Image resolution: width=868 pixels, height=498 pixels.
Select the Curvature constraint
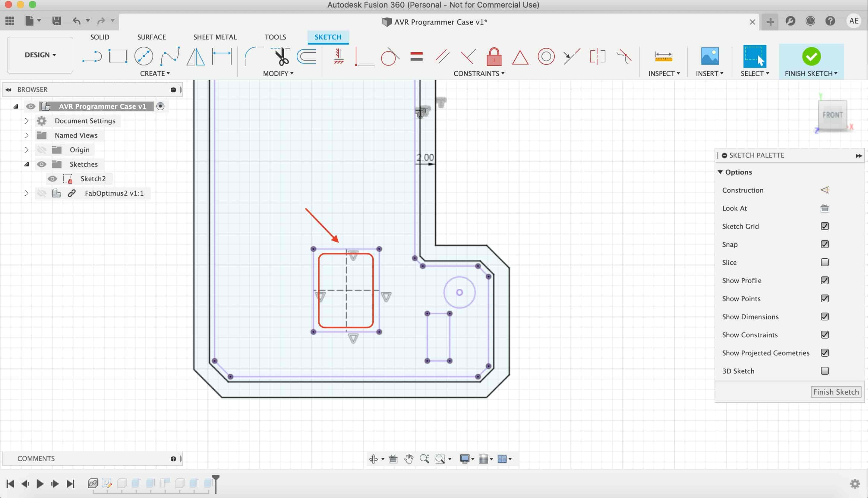pyautogui.click(x=624, y=56)
